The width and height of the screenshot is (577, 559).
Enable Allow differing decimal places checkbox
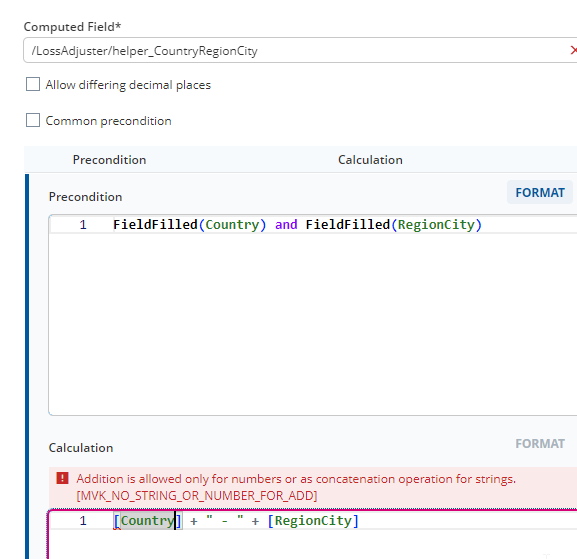(33, 84)
